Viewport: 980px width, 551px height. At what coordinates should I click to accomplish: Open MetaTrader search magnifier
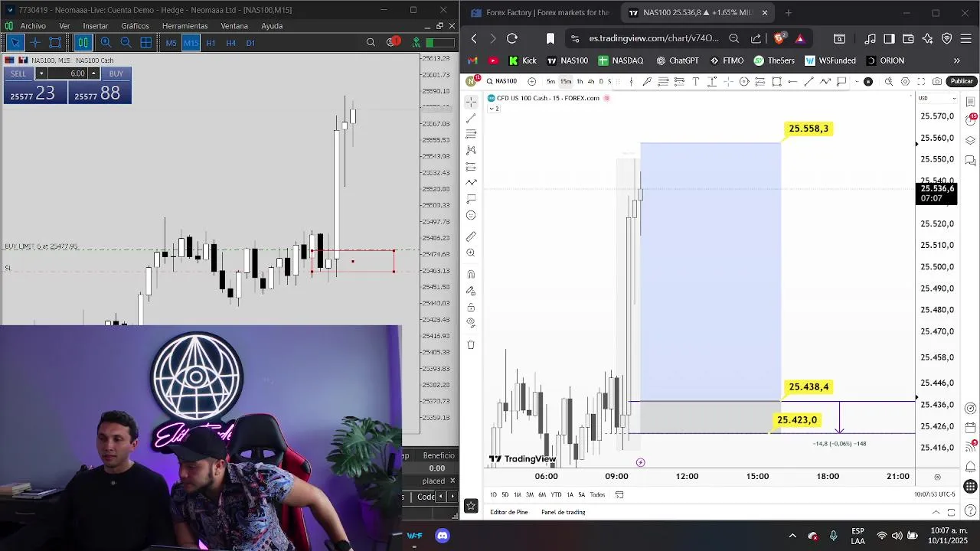pyautogui.click(x=371, y=43)
